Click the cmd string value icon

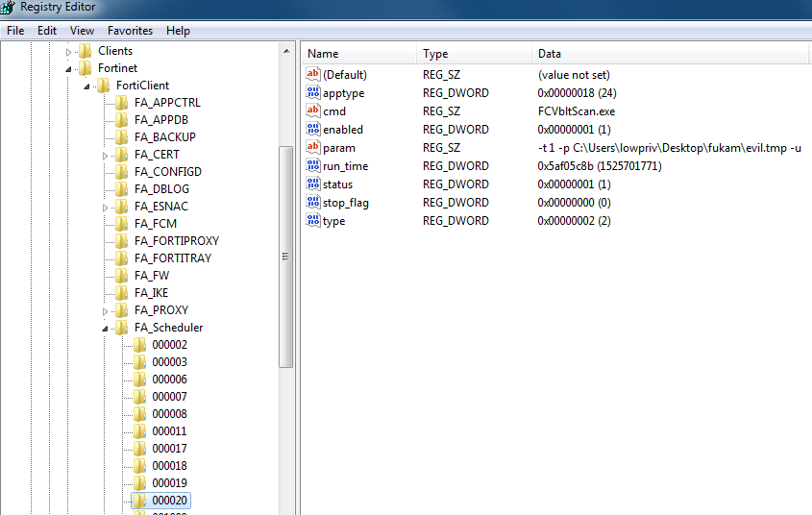point(312,111)
